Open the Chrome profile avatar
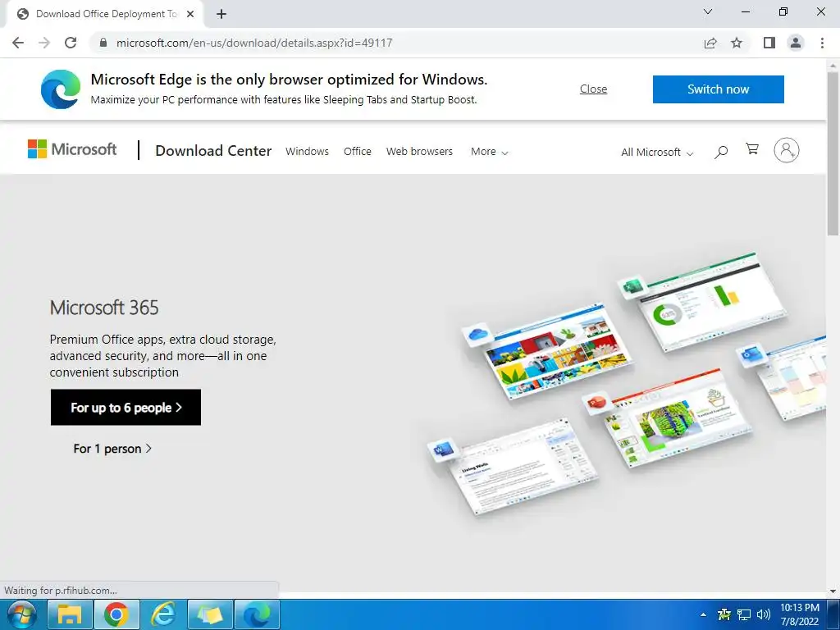Screen dimensions: 840x630 point(796,43)
